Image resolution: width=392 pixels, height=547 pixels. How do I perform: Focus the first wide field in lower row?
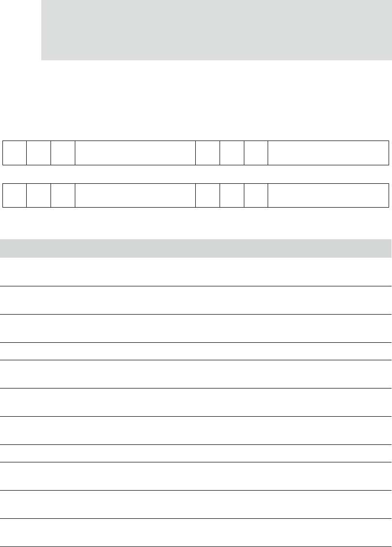135,195
